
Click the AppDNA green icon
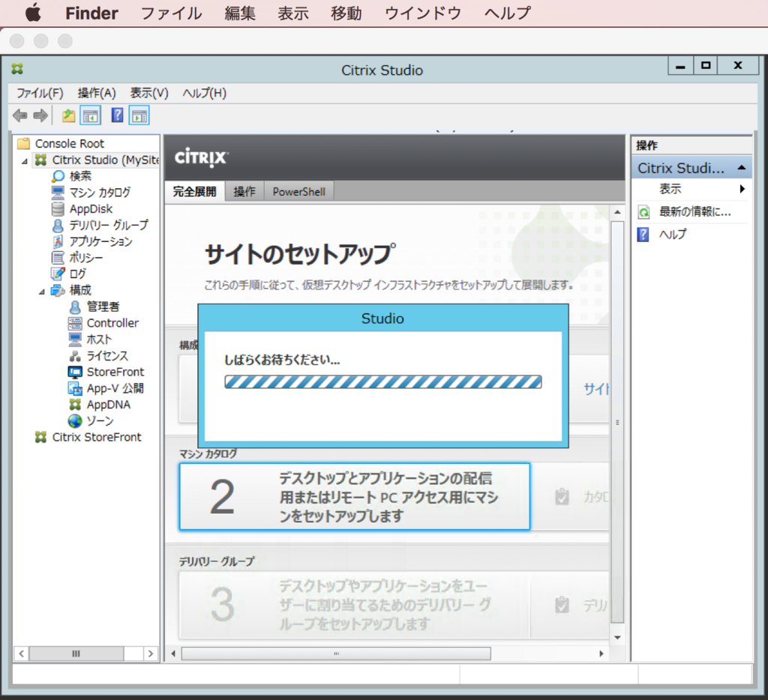[x=75, y=405]
